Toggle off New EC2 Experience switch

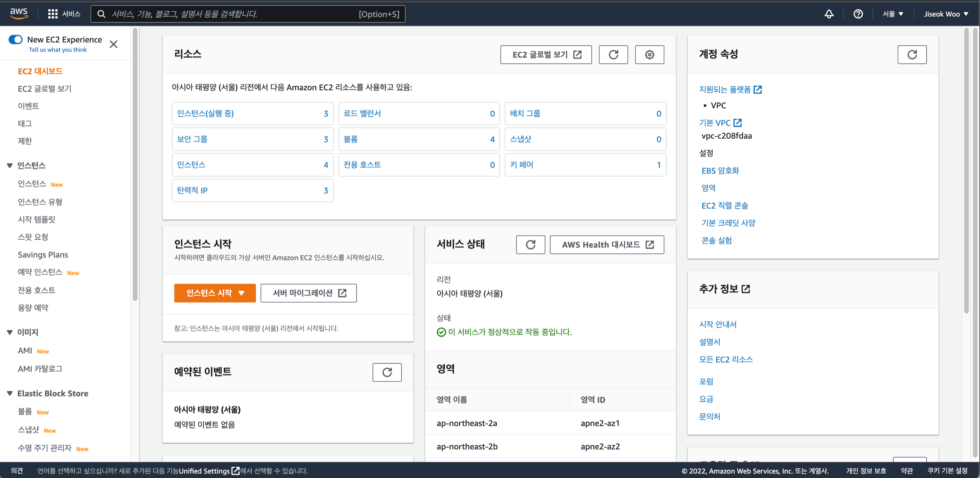(16, 40)
